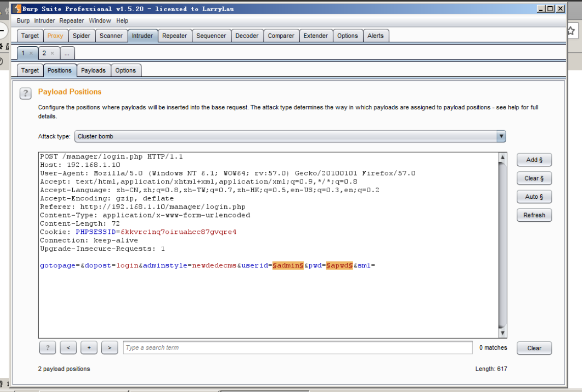Open the Repeater menu

tap(71, 21)
